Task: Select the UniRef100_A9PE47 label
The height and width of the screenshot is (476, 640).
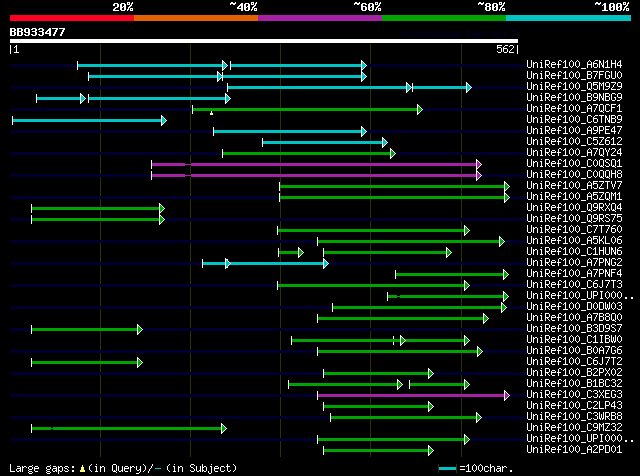Action: (x=574, y=131)
